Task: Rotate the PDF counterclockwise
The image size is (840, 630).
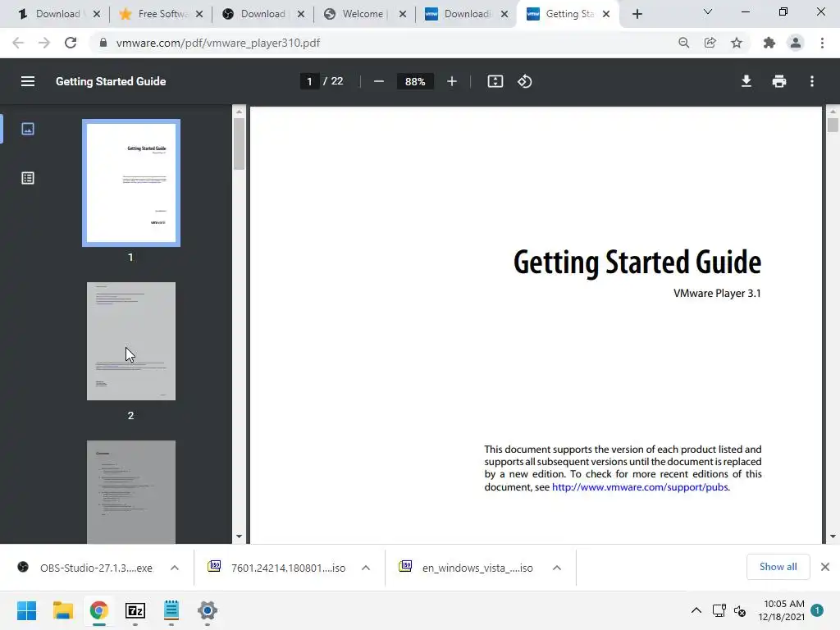Action: 524,81
